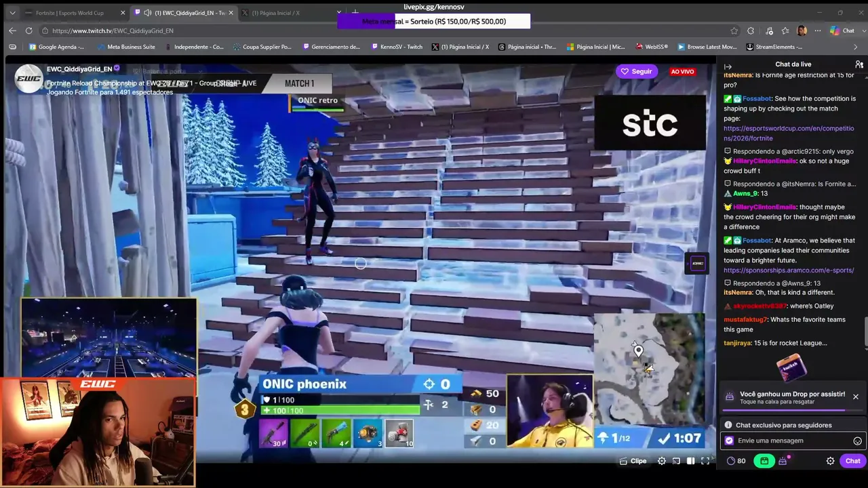The height and width of the screenshot is (488, 868).
Task: Open the esportsworldcup.com competitions link in chat
Action: point(789,133)
